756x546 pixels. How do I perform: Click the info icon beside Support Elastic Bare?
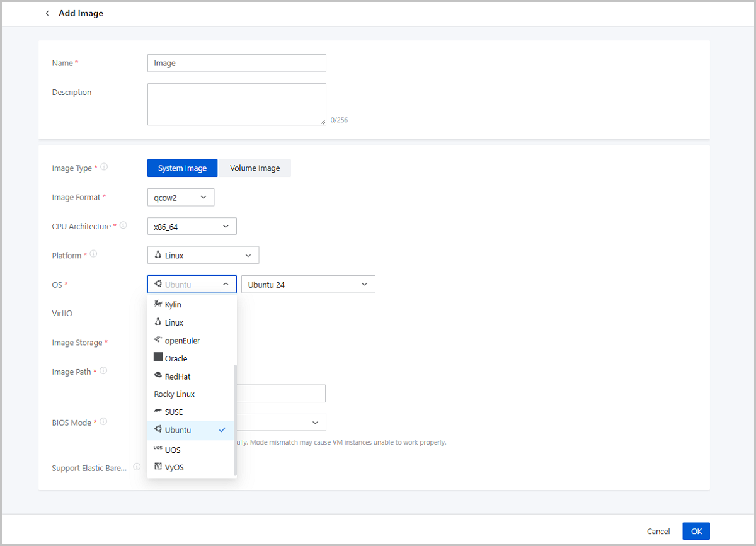pos(137,467)
